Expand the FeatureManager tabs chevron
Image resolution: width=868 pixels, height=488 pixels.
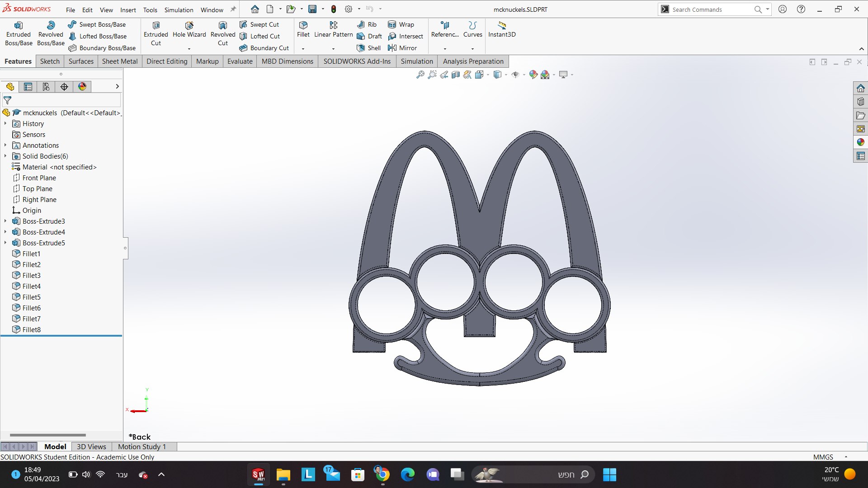point(117,86)
